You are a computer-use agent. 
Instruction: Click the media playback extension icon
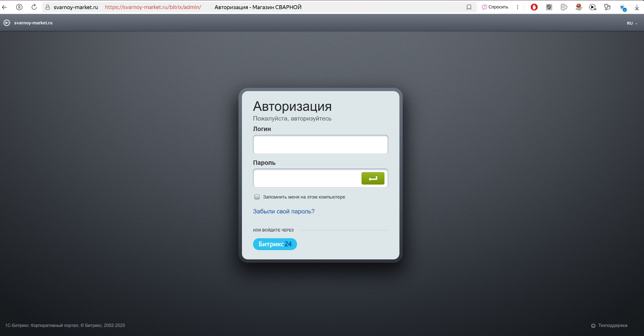tap(593, 7)
